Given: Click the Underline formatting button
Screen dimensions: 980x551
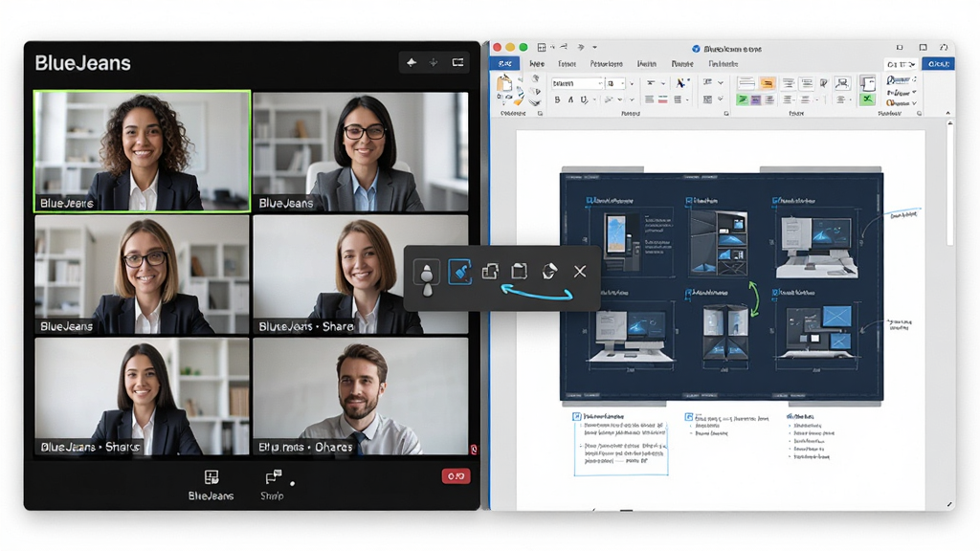Looking at the screenshot, I should 584,99.
